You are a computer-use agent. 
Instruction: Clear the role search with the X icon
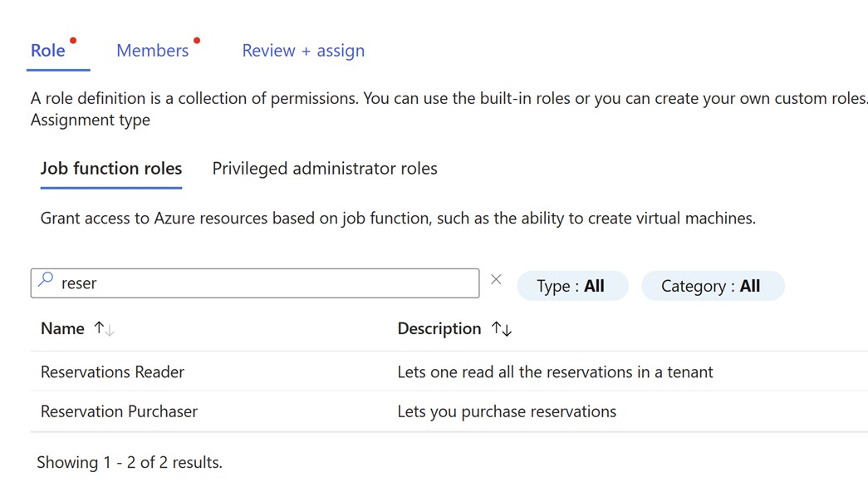point(496,280)
